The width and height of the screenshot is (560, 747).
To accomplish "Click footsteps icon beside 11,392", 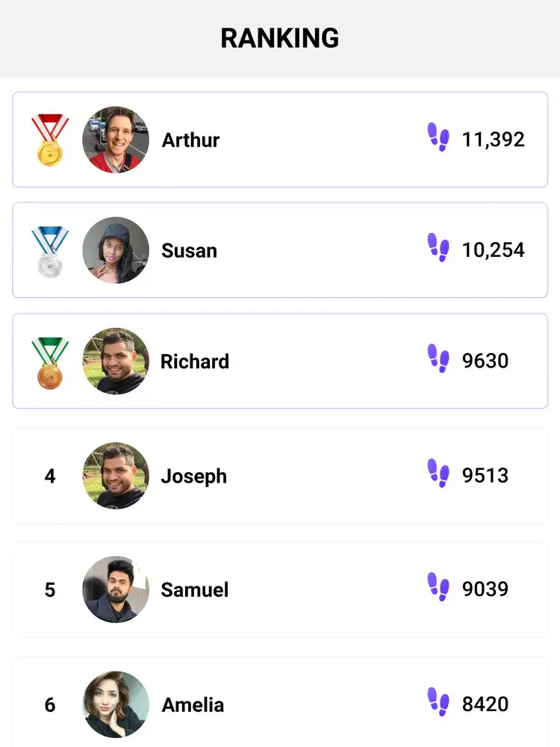I will [x=438, y=137].
